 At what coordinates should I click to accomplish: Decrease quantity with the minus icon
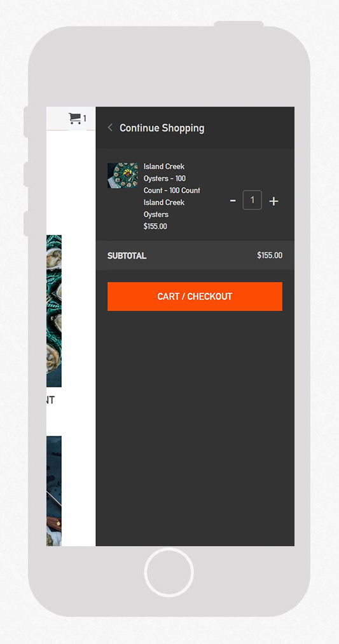point(233,201)
